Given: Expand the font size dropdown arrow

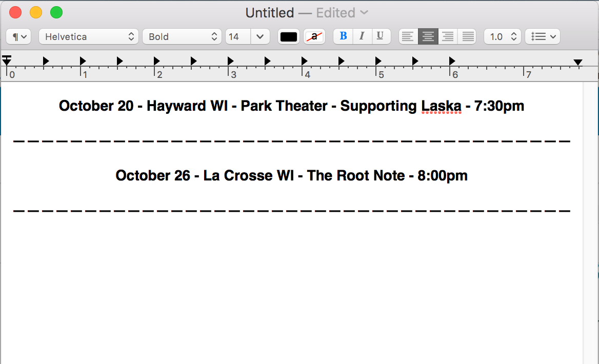Looking at the screenshot, I should pyautogui.click(x=260, y=36).
